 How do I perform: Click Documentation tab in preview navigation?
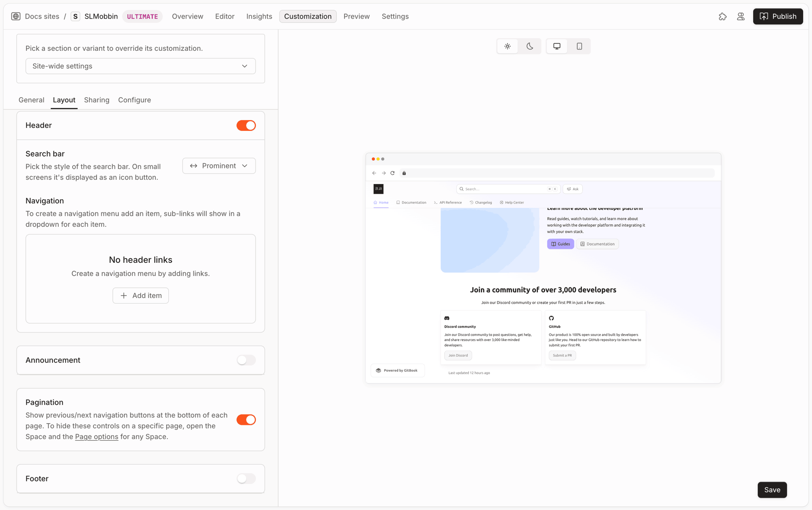411,202
